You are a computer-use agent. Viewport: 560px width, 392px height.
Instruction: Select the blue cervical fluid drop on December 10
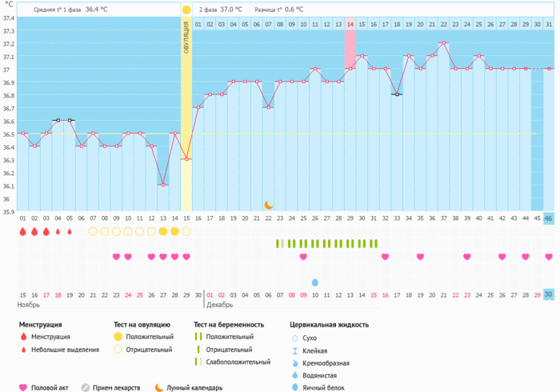click(315, 281)
